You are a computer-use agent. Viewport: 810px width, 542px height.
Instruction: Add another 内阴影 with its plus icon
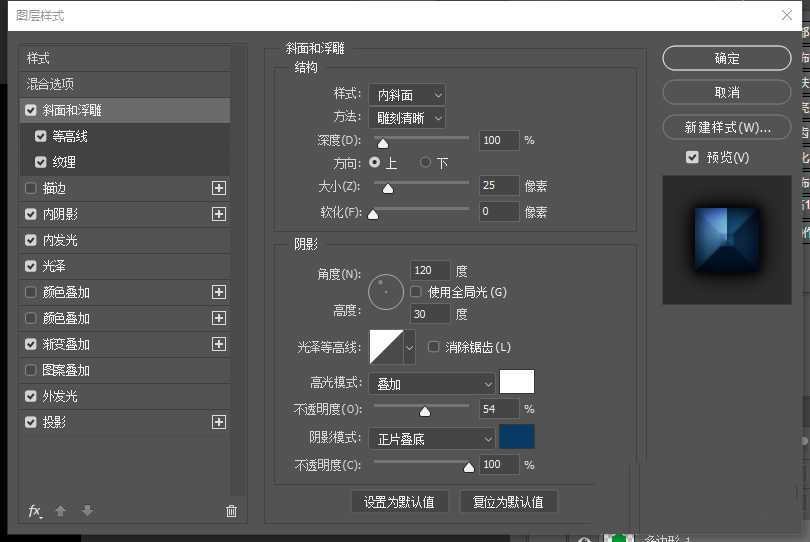pyautogui.click(x=219, y=214)
